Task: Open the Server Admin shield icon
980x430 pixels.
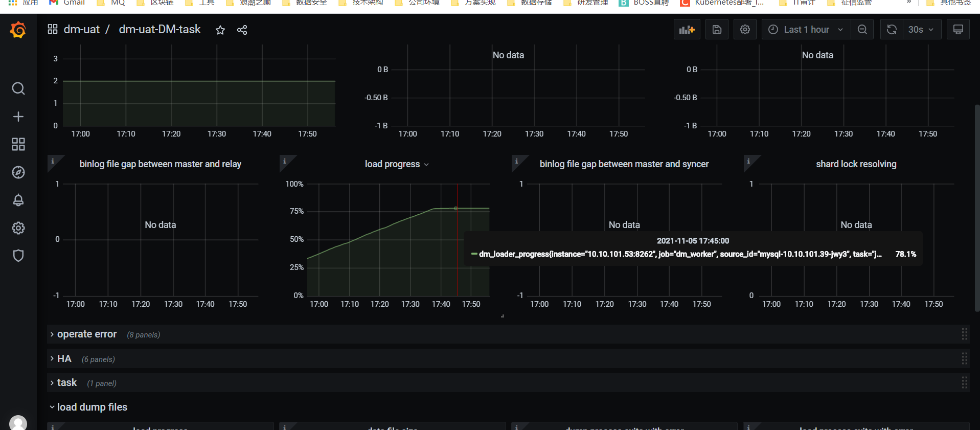Action: (18, 256)
